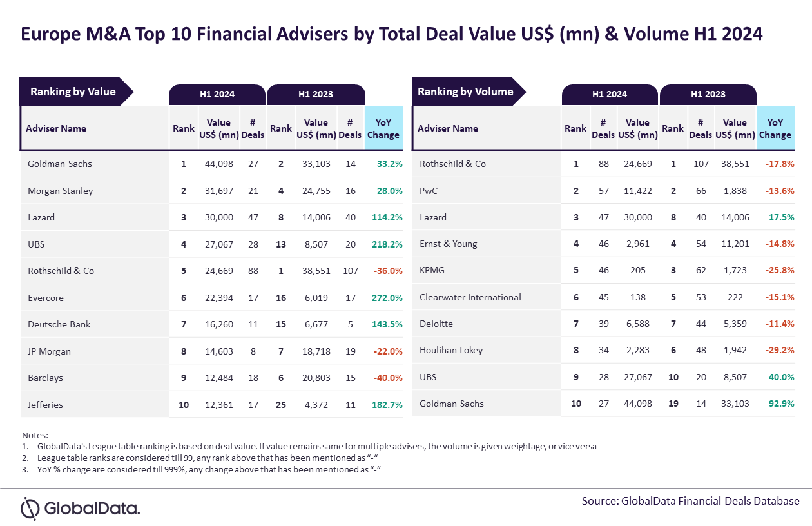Click Deutsche Bank's 16,260 deal value
This screenshot has height=526, width=812.
(x=218, y=324)
